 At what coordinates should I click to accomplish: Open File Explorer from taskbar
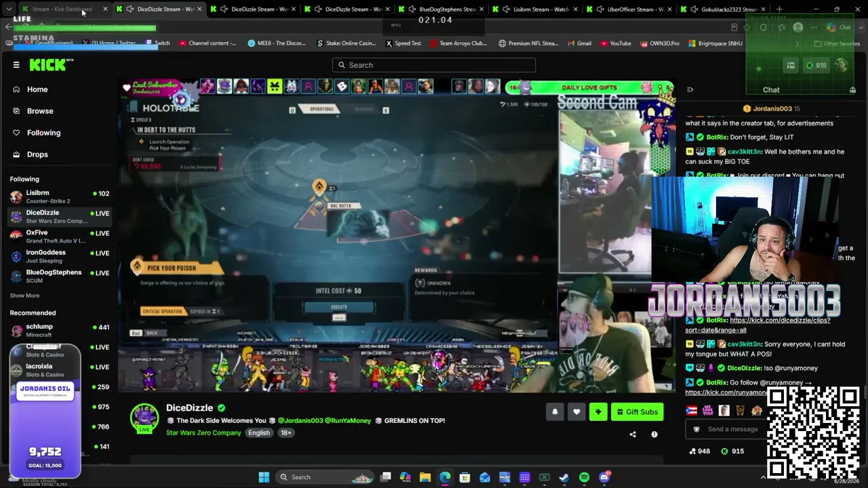point(425,477)
